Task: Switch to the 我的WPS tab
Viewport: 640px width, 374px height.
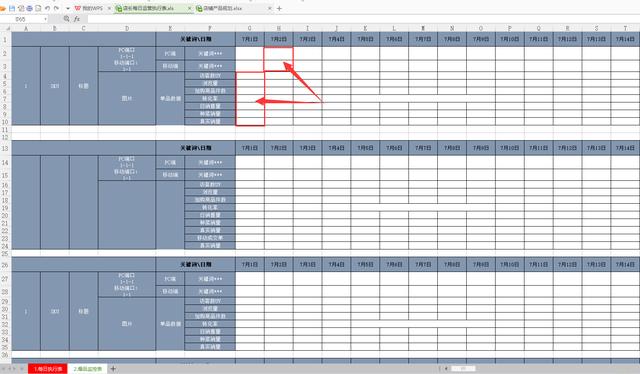Action: coord(89,8)
